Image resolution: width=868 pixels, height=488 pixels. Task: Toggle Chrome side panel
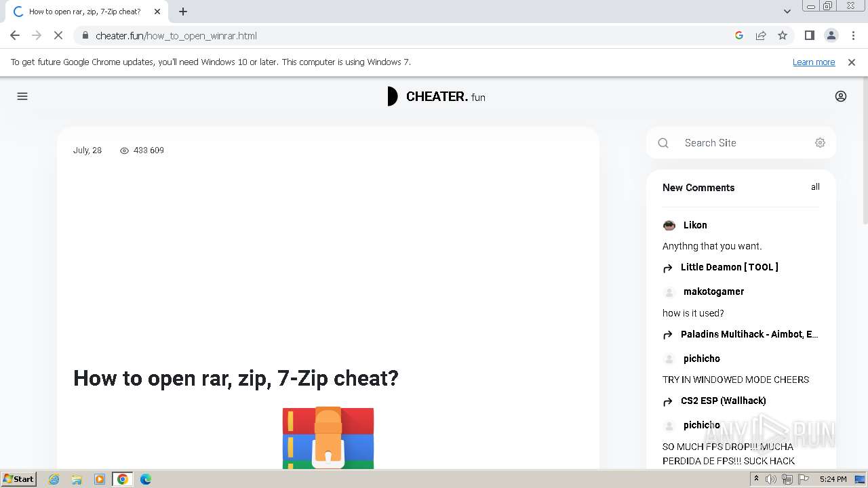point(809,35)
